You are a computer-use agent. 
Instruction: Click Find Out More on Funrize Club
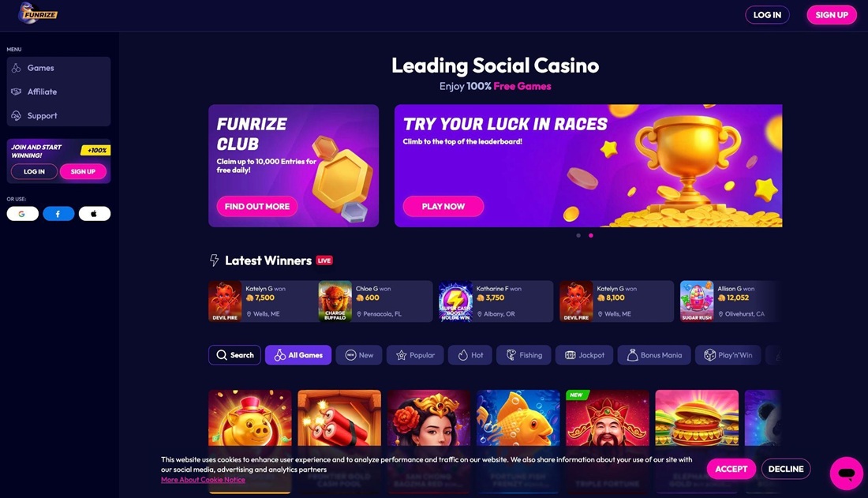pyautogui.click(x=257, y=206)
